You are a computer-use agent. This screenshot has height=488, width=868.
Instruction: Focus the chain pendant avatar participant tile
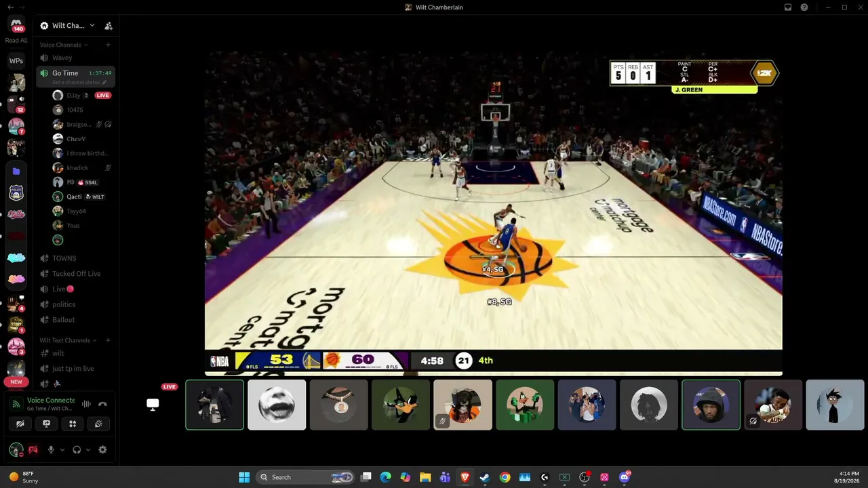(x=338, y=405)
